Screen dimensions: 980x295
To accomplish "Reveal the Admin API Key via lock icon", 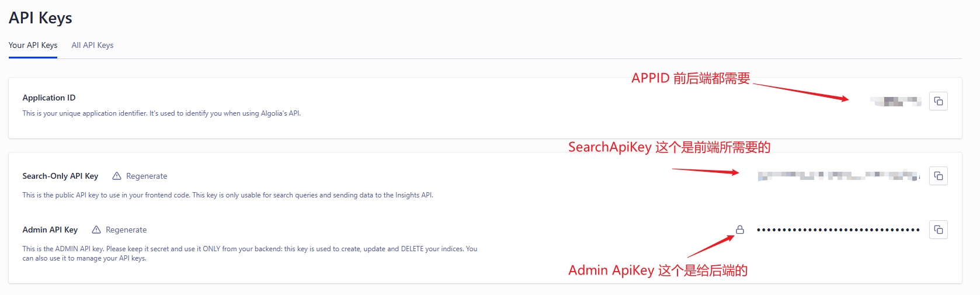I will [740, 230].
